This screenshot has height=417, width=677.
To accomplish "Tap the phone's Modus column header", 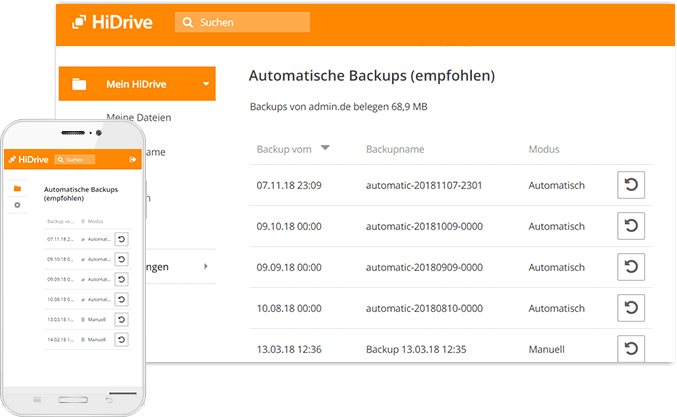I will click(95, 221).
